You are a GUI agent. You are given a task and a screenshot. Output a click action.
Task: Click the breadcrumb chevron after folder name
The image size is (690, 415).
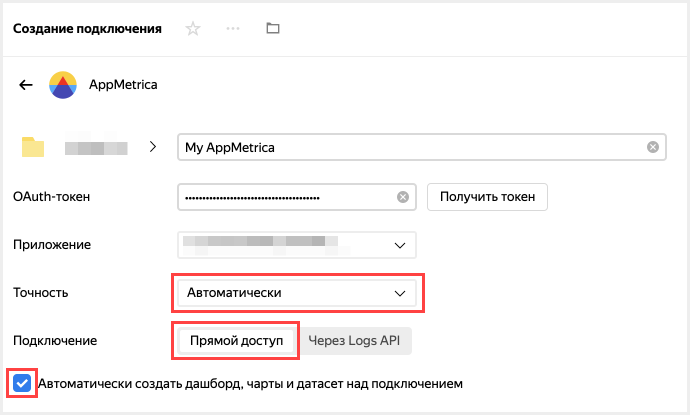(153, 147)
